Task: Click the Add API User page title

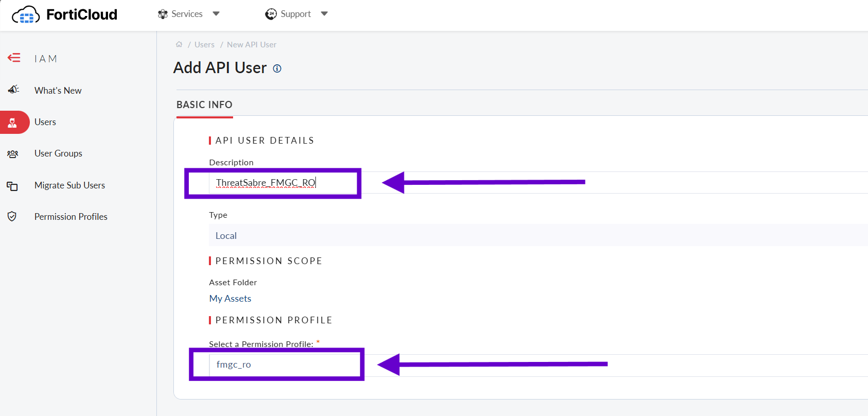Action: (220, 68)
